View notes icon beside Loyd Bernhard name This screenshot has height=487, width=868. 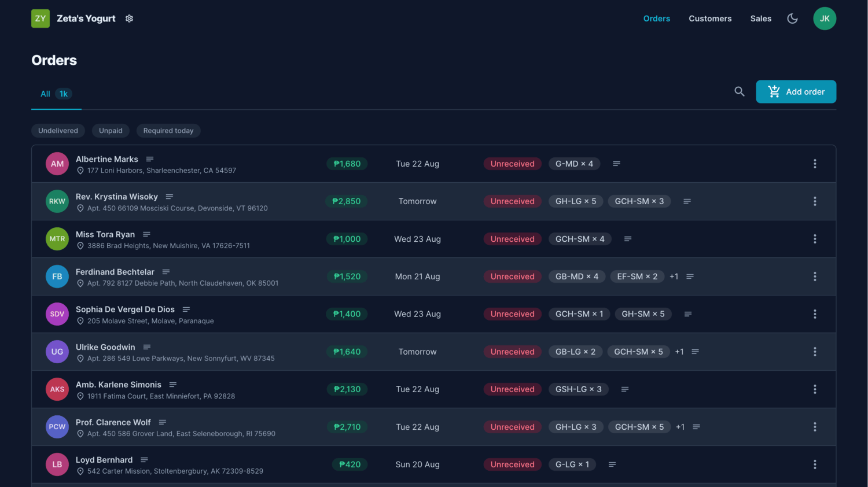pos(144,460)
